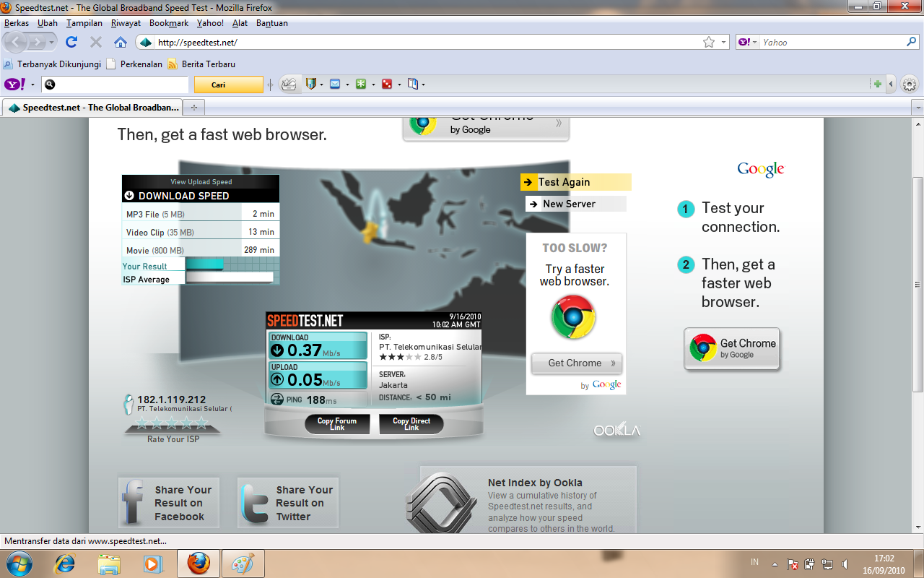This screenshot has width=924, height=578.
Task: Click the OOKLA logo
Action: [x=617, y=430]
